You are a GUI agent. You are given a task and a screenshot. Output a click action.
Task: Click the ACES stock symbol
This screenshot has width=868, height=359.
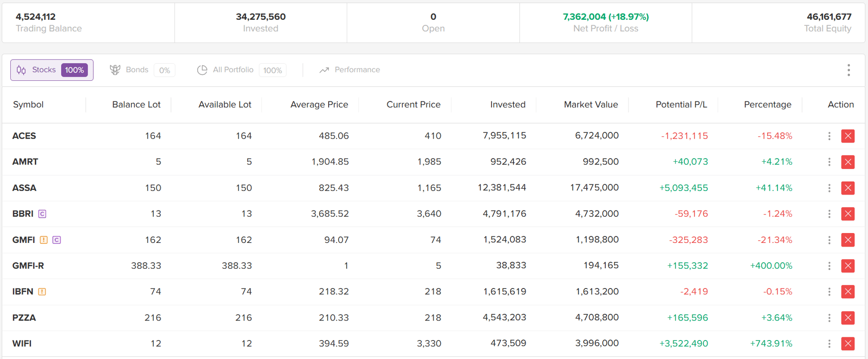point(24,136)
